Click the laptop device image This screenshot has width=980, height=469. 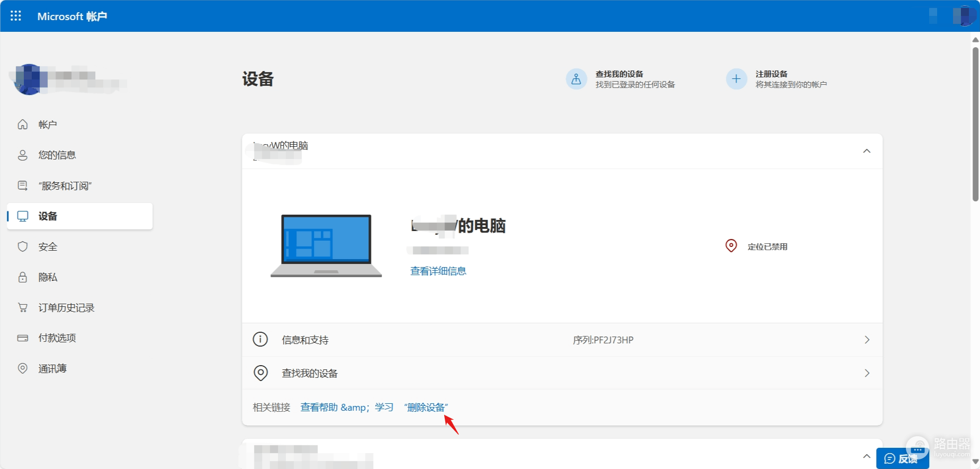tap(326, 246)
